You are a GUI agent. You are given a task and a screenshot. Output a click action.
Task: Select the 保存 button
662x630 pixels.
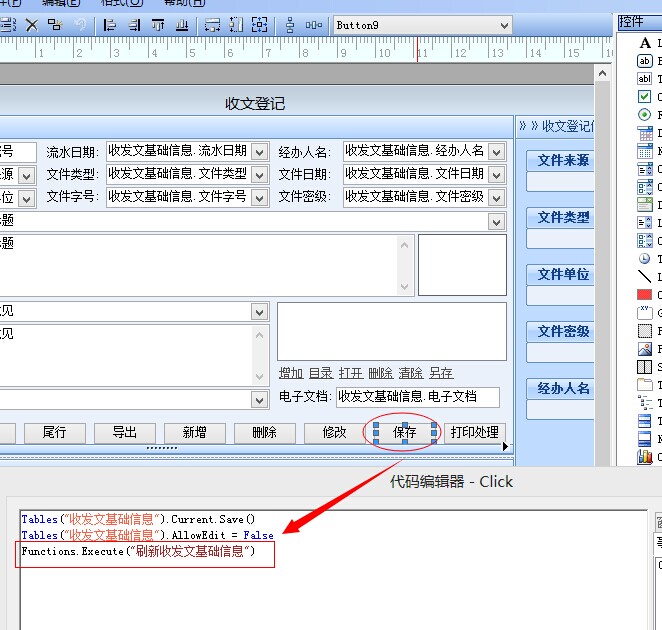click(405, 433)
